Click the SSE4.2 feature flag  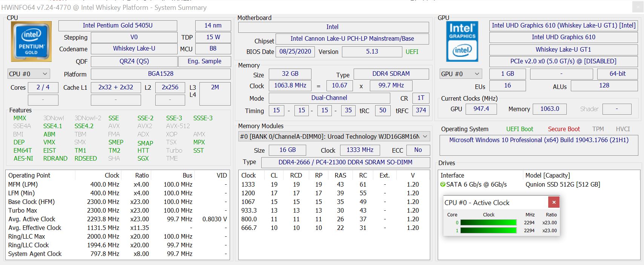pos(84,126)
